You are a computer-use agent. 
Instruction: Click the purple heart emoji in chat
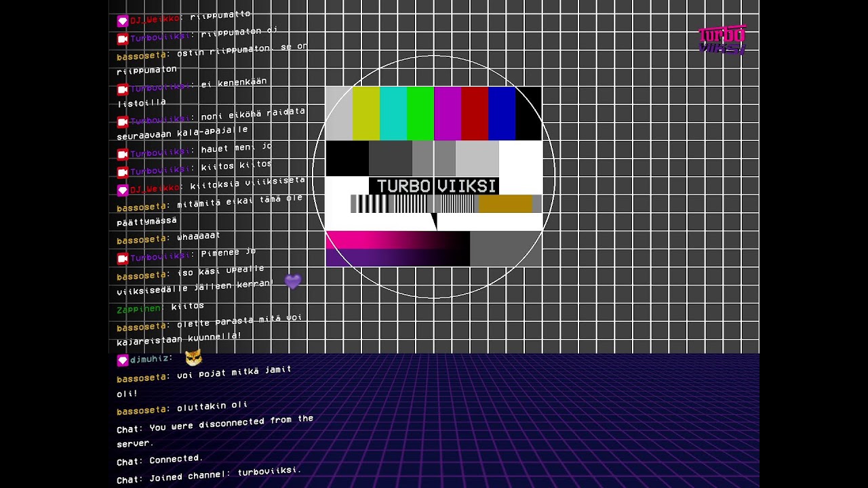(292, 281)
